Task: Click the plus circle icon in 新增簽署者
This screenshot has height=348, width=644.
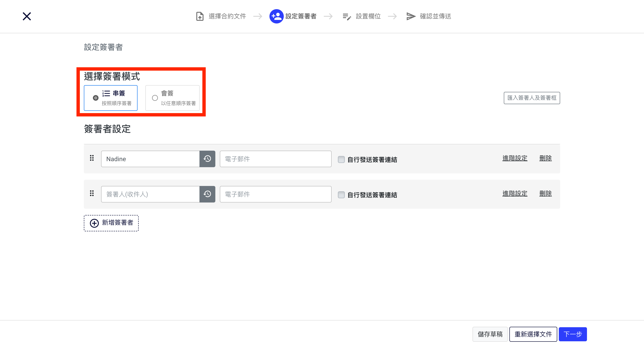Action: 94,223
